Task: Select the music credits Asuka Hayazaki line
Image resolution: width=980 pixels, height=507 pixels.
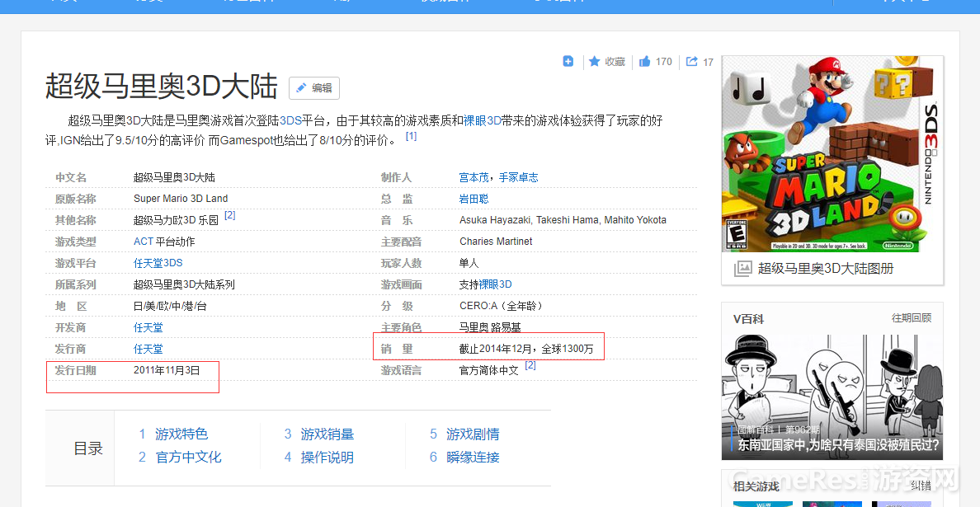Action: 563,220
